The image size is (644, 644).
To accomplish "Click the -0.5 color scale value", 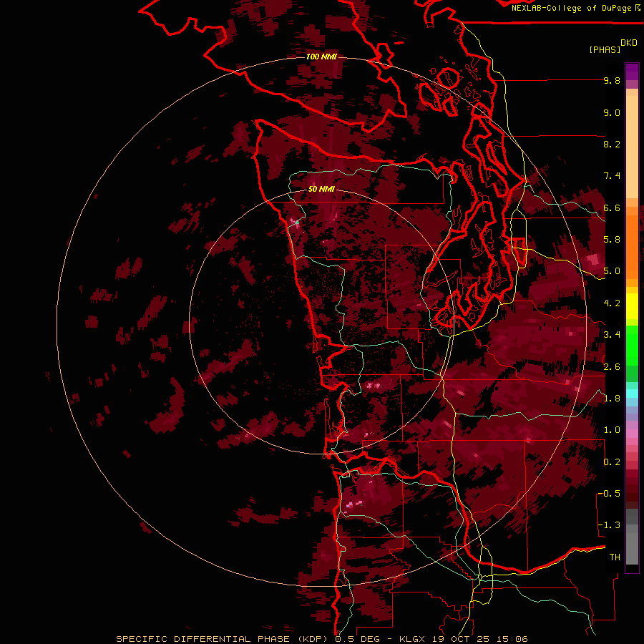I will [x=609, y=494].
